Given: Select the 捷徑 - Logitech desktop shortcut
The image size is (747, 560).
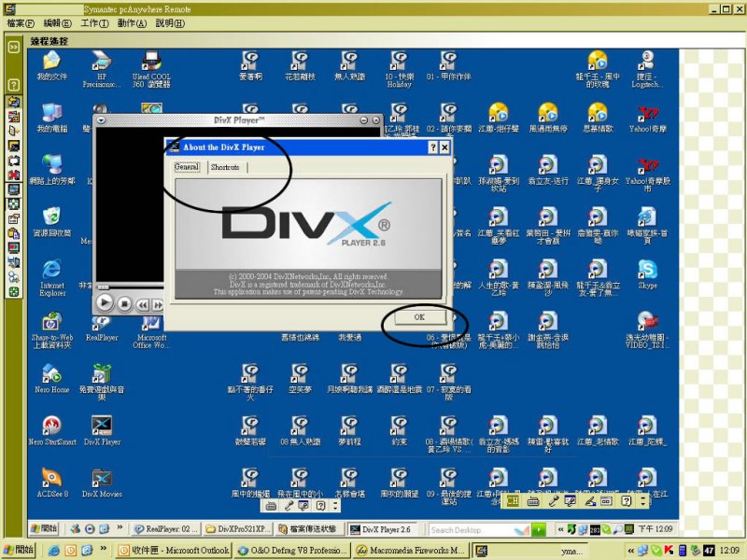Looking at the screenshot, I should [646, 69].
